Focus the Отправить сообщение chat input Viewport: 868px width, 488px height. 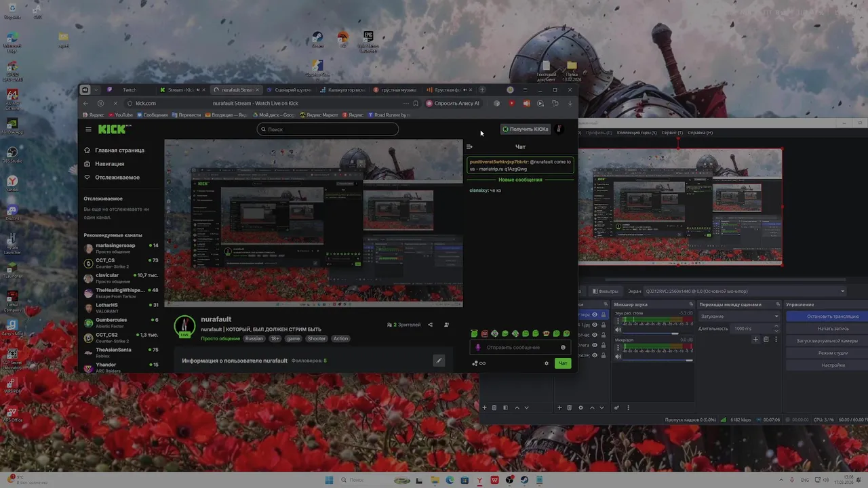[x=520, y=348]
